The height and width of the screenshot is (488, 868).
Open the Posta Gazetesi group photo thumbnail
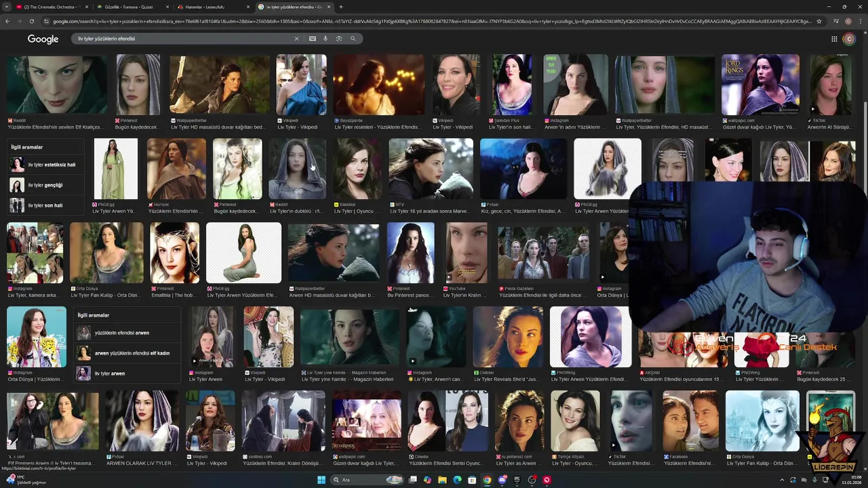coord(543,253)
